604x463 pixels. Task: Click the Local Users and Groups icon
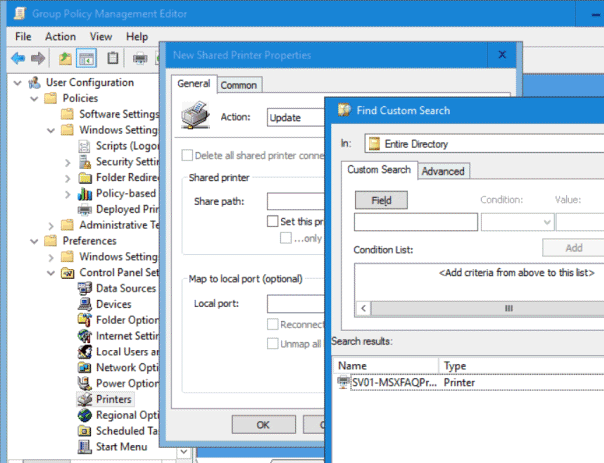(x=84, y=352)
